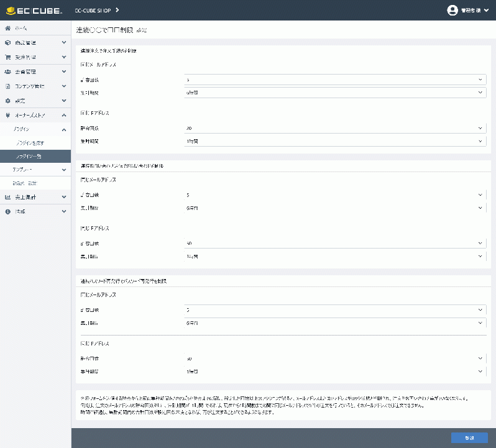
Task: Collapse the プラグイン submenu chevron
Action: click(x=63, y=129)
